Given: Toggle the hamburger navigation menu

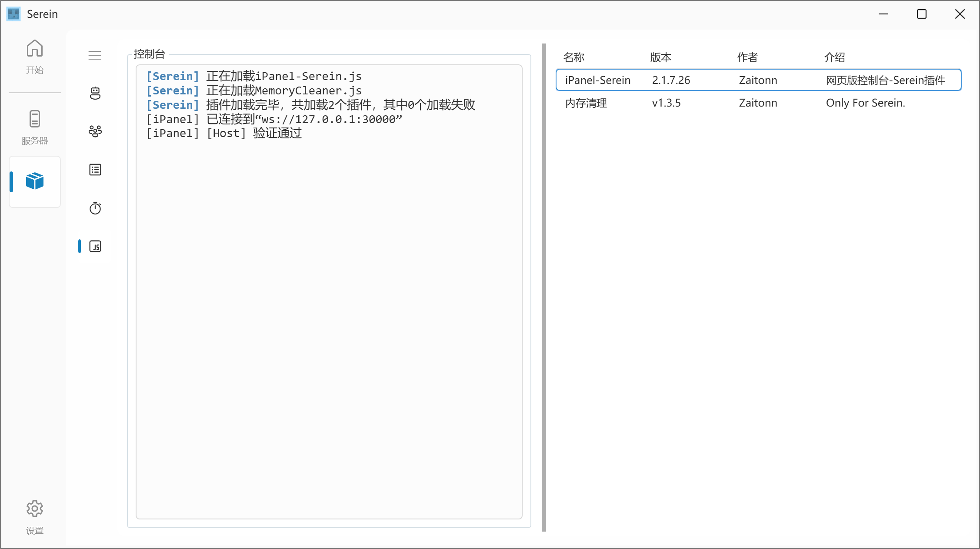Looking at the screenshot, I should [x=95, y=55].
